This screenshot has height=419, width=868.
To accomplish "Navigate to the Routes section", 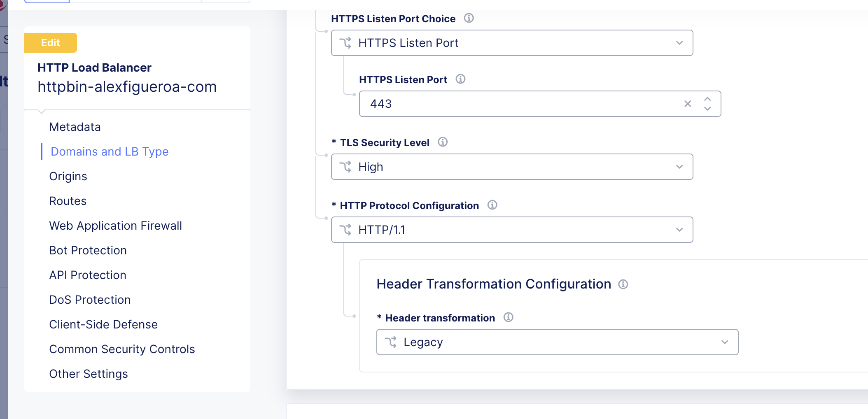I will click(68, 201).
